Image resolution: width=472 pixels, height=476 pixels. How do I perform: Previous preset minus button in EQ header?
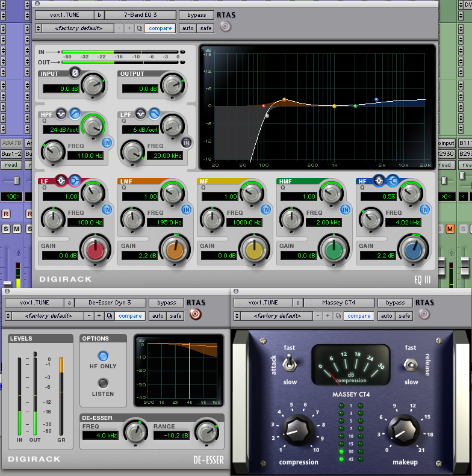[119, 28]
